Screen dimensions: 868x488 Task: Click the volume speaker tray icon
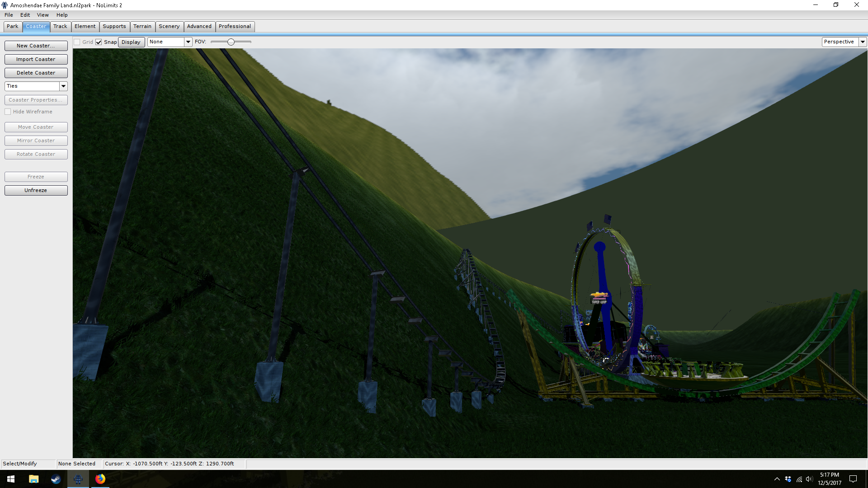[x=809, y=479]
